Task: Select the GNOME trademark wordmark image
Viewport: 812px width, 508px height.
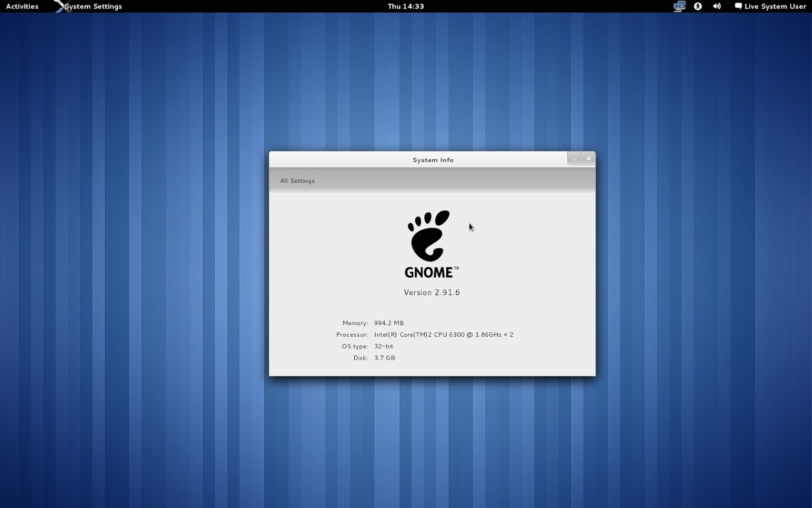Action: [430, 271]
